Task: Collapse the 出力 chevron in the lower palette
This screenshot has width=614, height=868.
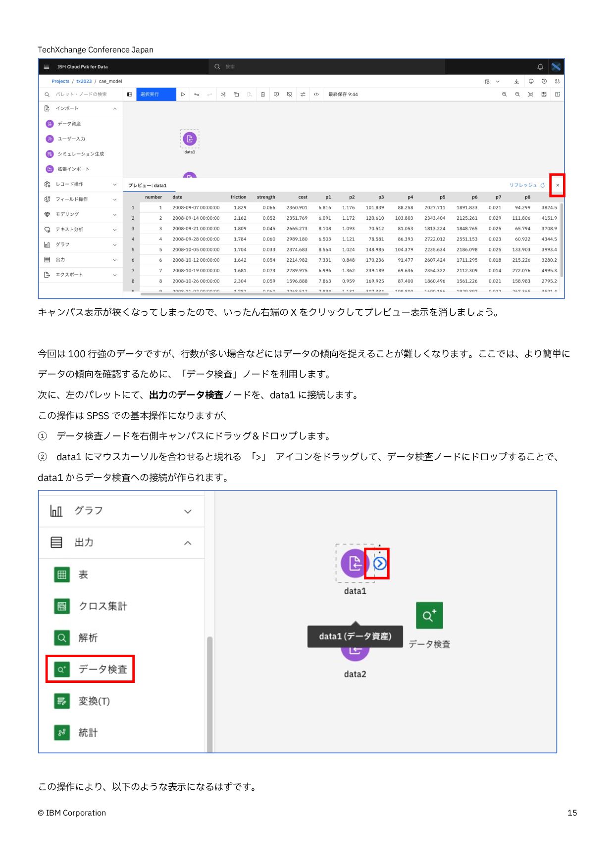Action: [188, 543]
